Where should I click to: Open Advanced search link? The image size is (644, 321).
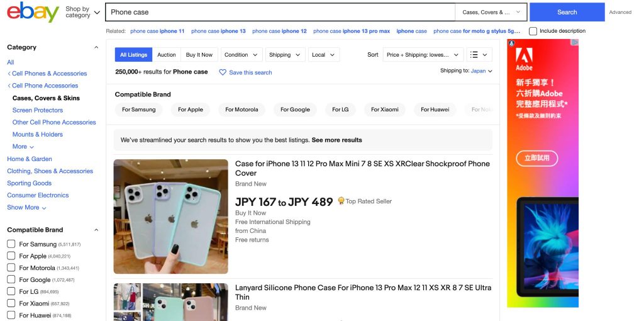coord(620,13)
